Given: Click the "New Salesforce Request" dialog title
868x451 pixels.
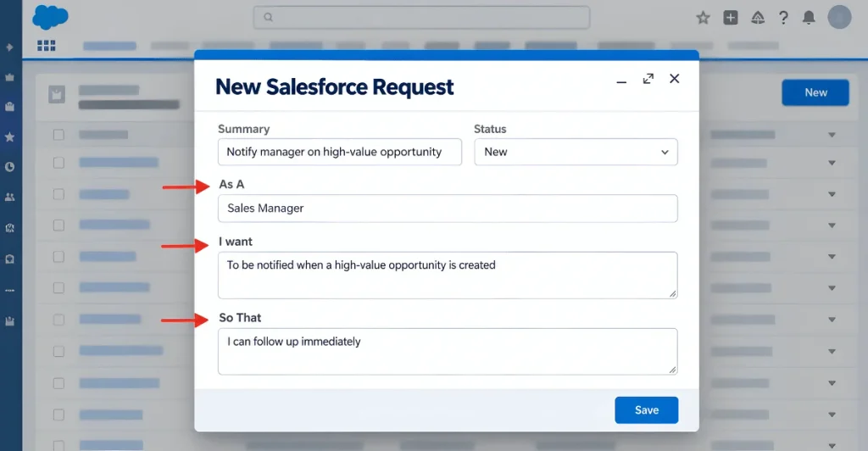Looking at the screenshot, I should coord(334,86).
